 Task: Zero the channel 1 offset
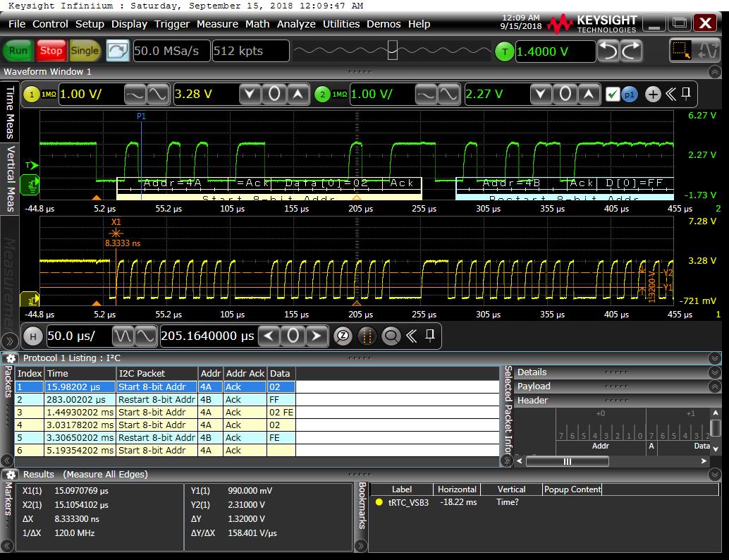tap(274, 95)
